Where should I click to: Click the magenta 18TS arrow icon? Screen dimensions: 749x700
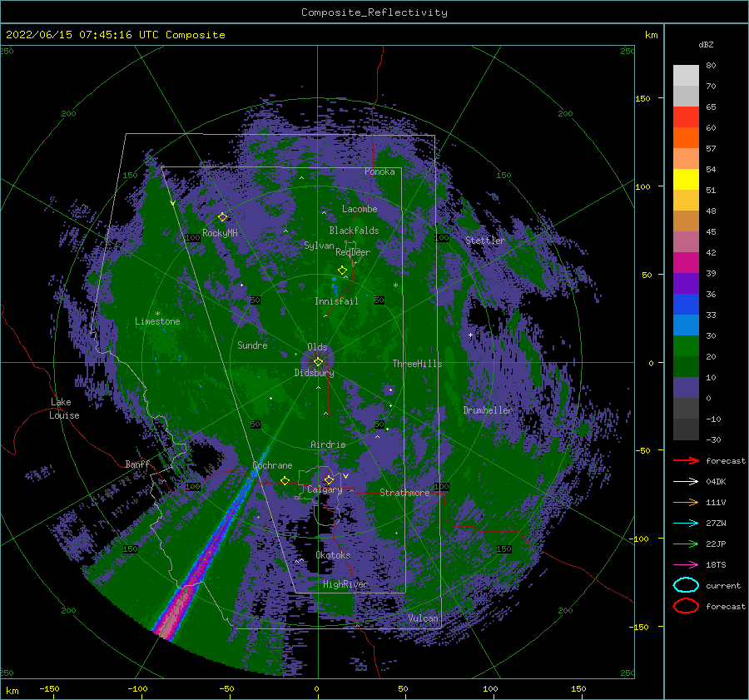click(686, 564)
